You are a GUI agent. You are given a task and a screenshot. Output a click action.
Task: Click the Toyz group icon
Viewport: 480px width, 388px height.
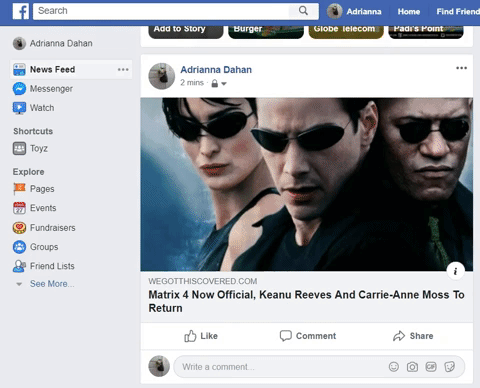[19, 148]
